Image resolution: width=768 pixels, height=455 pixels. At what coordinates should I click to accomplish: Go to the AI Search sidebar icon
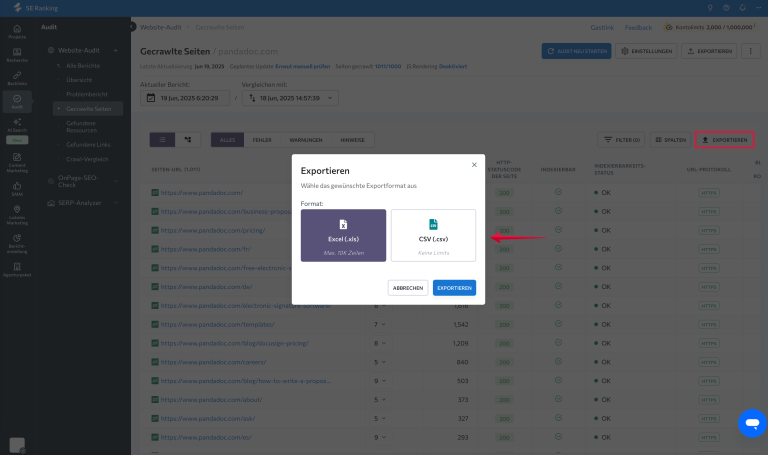pos(15,126)
